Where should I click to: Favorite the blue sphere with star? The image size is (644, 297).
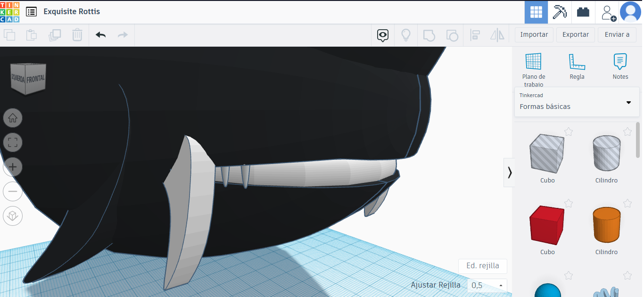pyautogui.click(x=569, y=275)
